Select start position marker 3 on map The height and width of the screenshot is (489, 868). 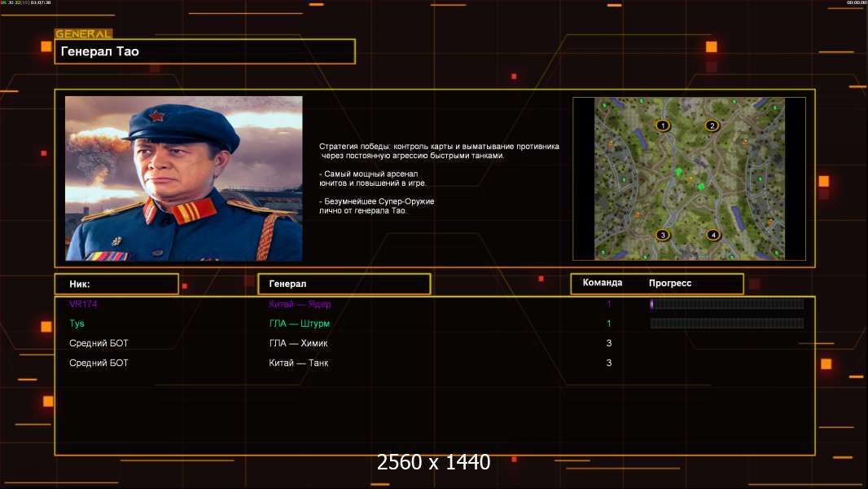coord(663,235)
